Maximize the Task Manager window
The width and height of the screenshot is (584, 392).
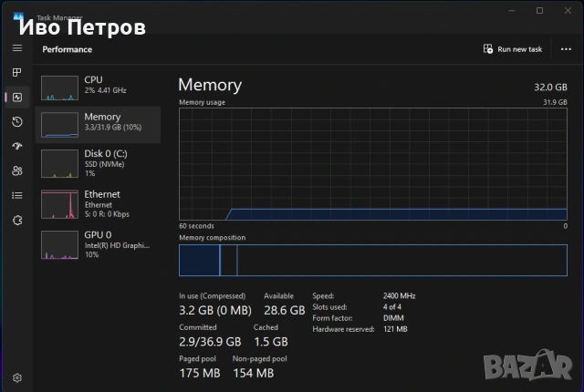tap(540, 10)
